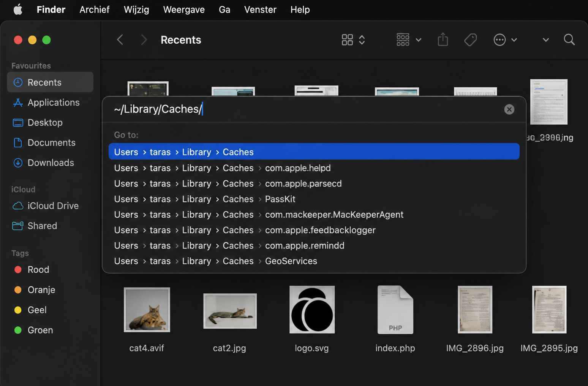Click the index.php file name
Image resolution: width=588 pixels, height=386 pixels.
coord(395,348)
